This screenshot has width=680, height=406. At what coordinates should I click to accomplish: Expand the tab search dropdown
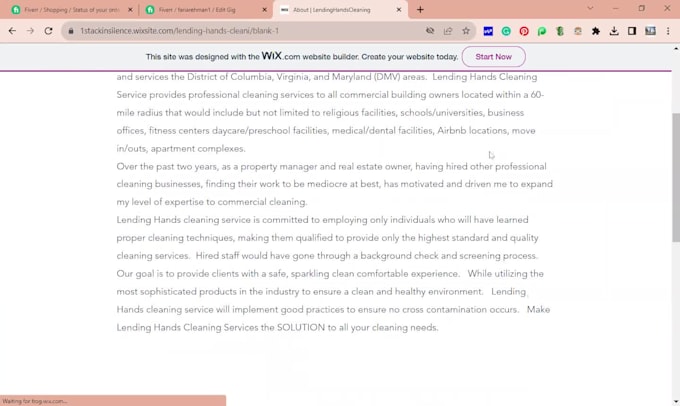[590, 8]
